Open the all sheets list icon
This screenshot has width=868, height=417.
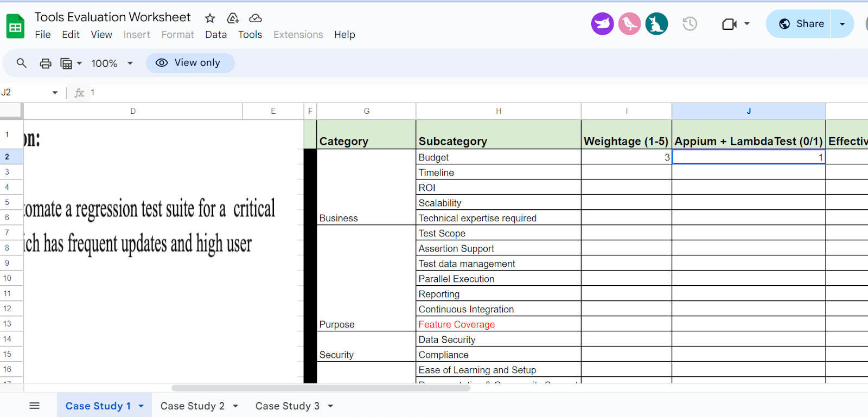(x=34, y=406)
